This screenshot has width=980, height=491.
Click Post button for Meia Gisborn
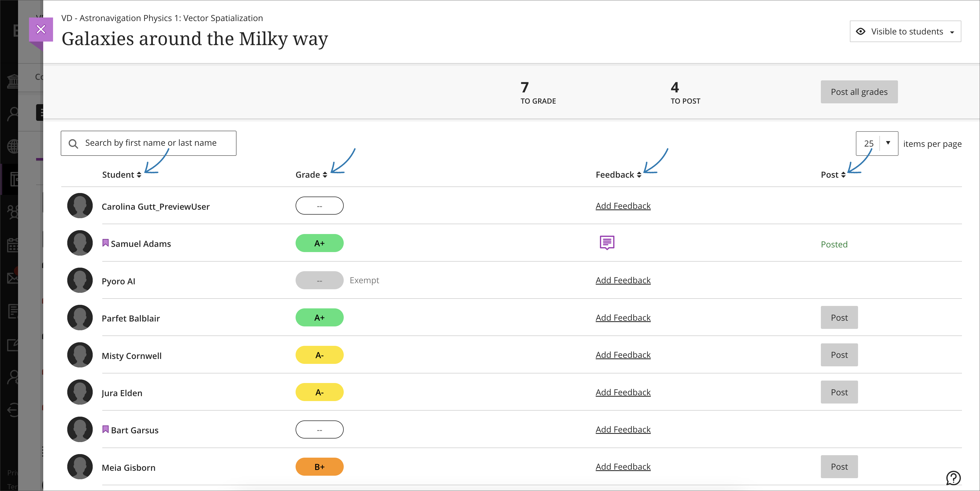[x=839, y=467]
